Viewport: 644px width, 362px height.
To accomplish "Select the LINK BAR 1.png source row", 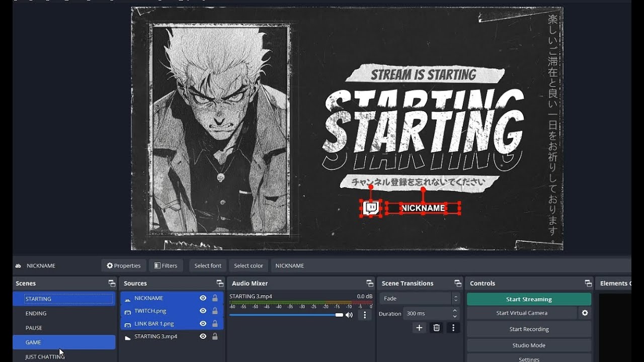I will (x=172, y=324).
